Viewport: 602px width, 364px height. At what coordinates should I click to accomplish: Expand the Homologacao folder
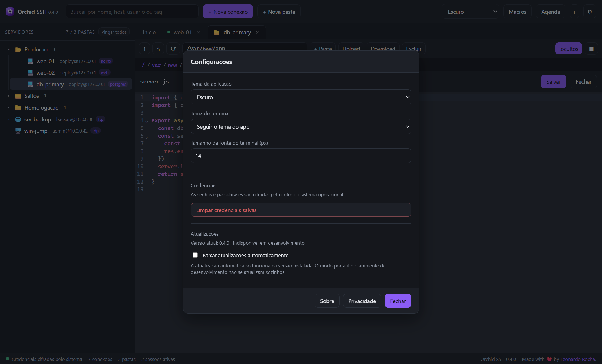coord(9,108)
